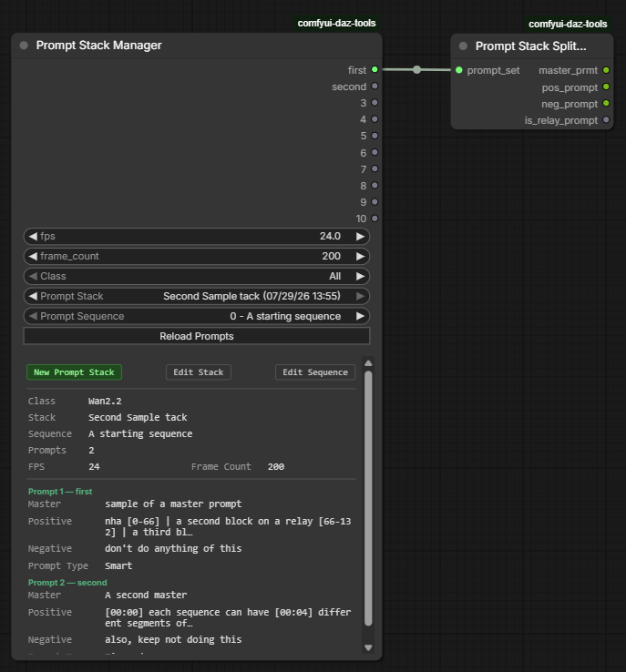The image size is (626, 672).
Task: Open the Prompt Stack combo 'Second Sample tack'
Action: [x=197, y=296]
